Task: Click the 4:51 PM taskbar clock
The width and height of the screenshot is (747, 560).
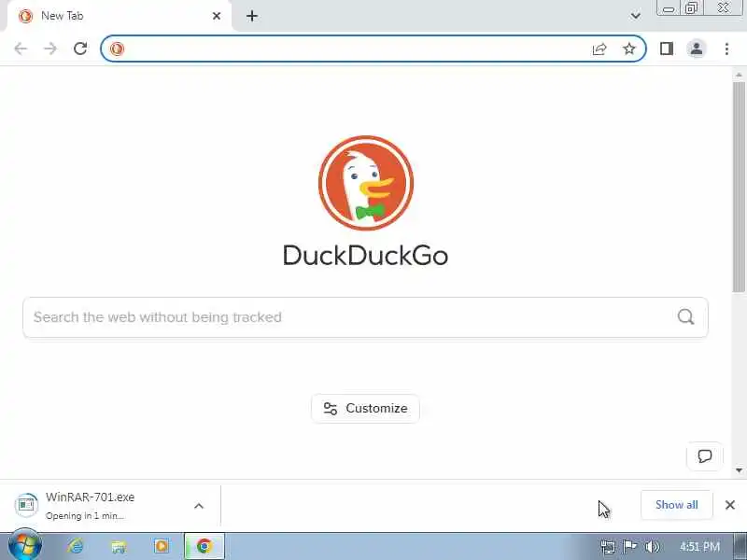Action: 699,547
